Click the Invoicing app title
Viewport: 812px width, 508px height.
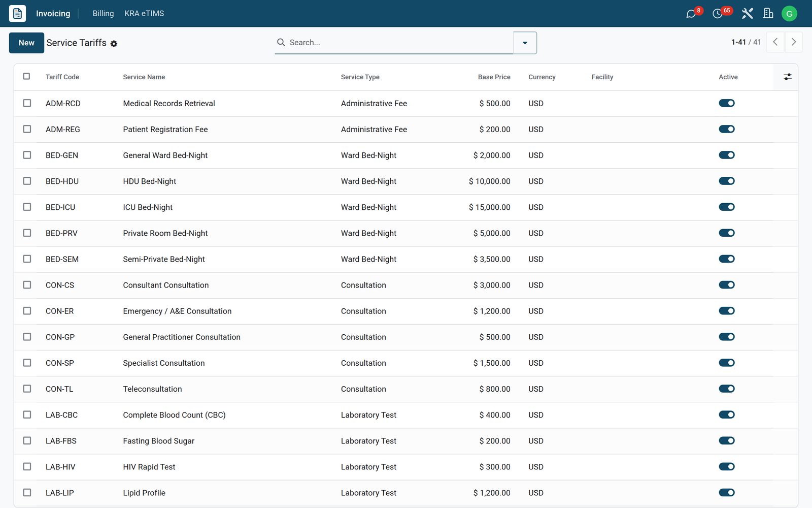pos(53,14)
